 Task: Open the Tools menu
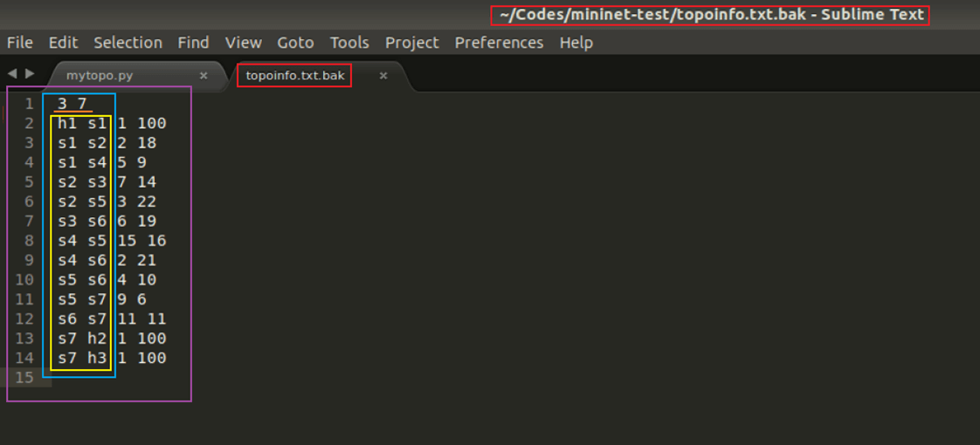pyautogui.click(x=349, y=43)
